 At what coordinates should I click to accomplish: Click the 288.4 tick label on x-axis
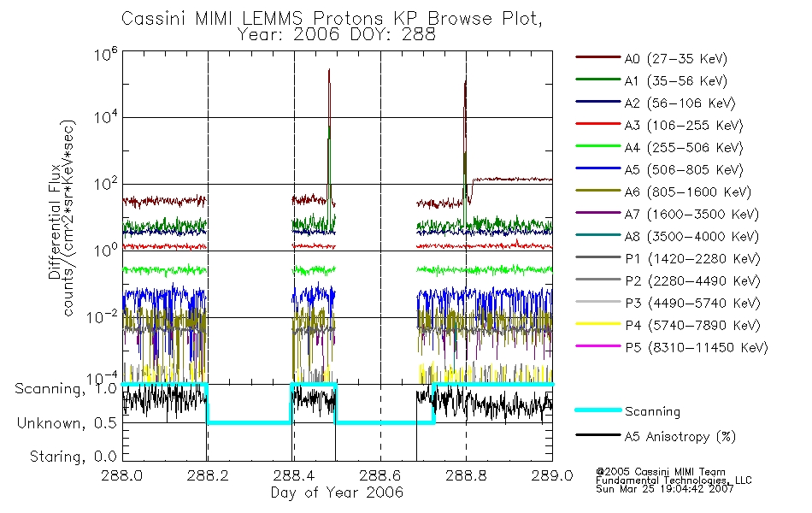(x=294, y=475)
